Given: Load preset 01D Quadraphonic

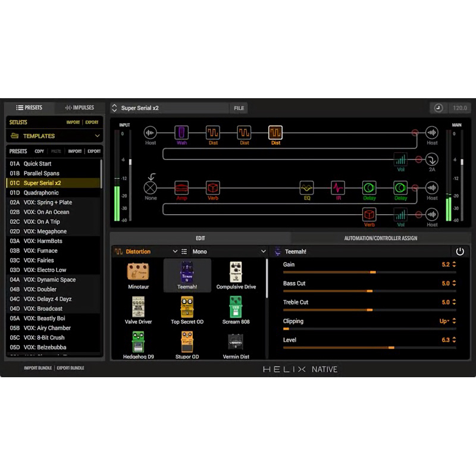Looking at the screenshot, I should point(53,193).
